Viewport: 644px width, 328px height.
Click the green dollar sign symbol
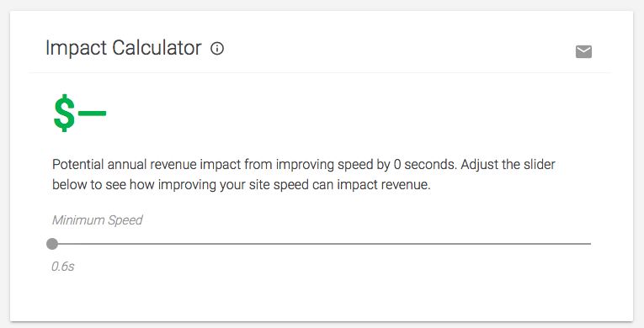click(64, 113)
